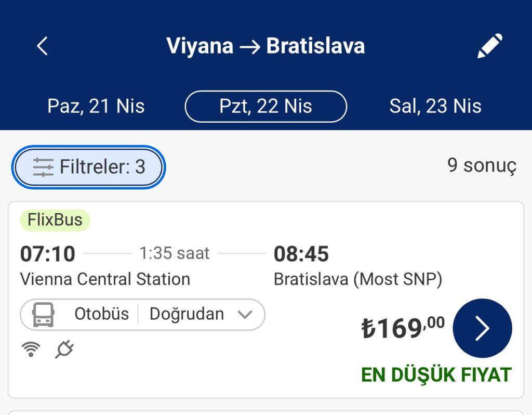Expand the Doğrudan trip details chevron
The width and height of the screenshot is (532, 415).
(245, 315)
